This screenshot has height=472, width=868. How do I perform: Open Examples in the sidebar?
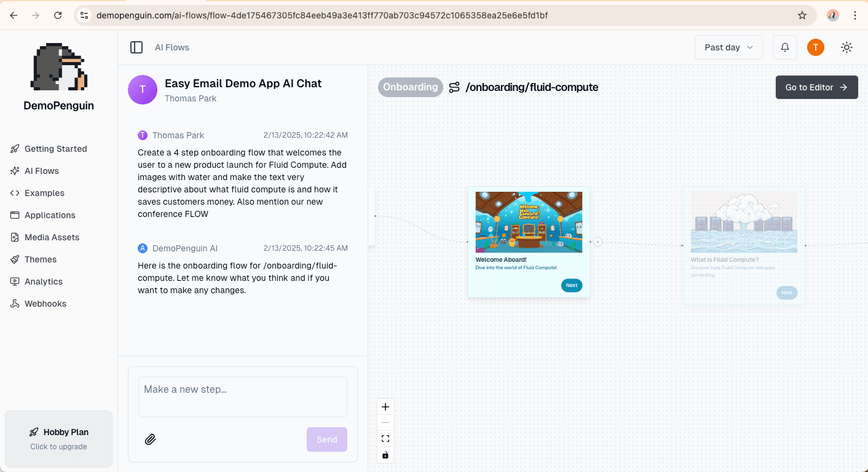(44, 193)
